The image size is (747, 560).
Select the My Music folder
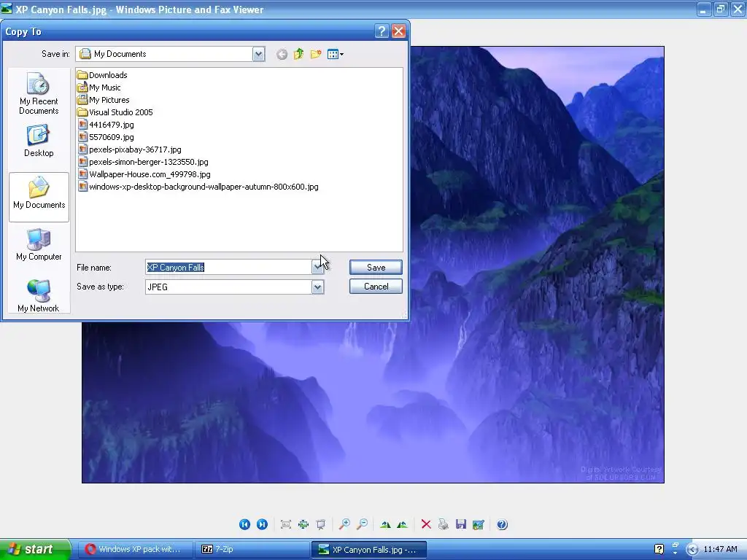(x=98, y=87)
